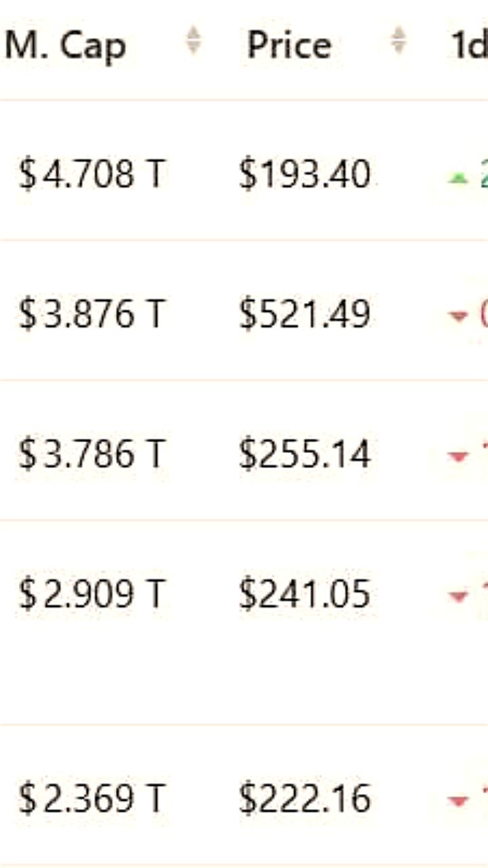Click the $255.14 price value

(304, 454)
